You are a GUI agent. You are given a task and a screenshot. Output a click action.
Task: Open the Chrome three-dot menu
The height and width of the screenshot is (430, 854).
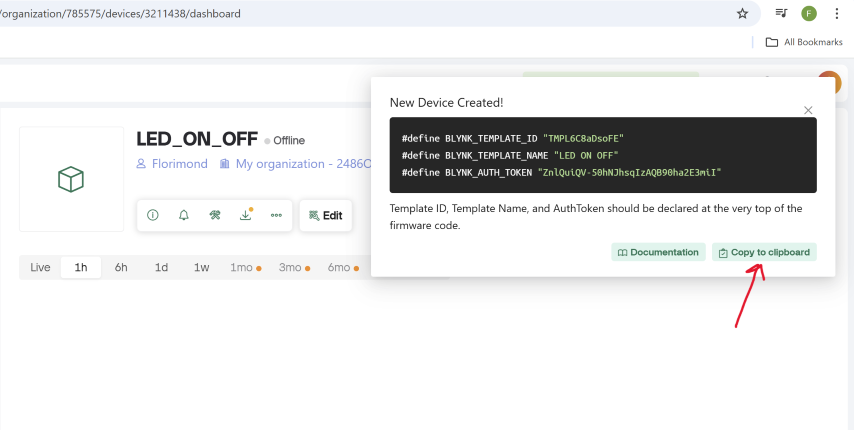point(837,14)
